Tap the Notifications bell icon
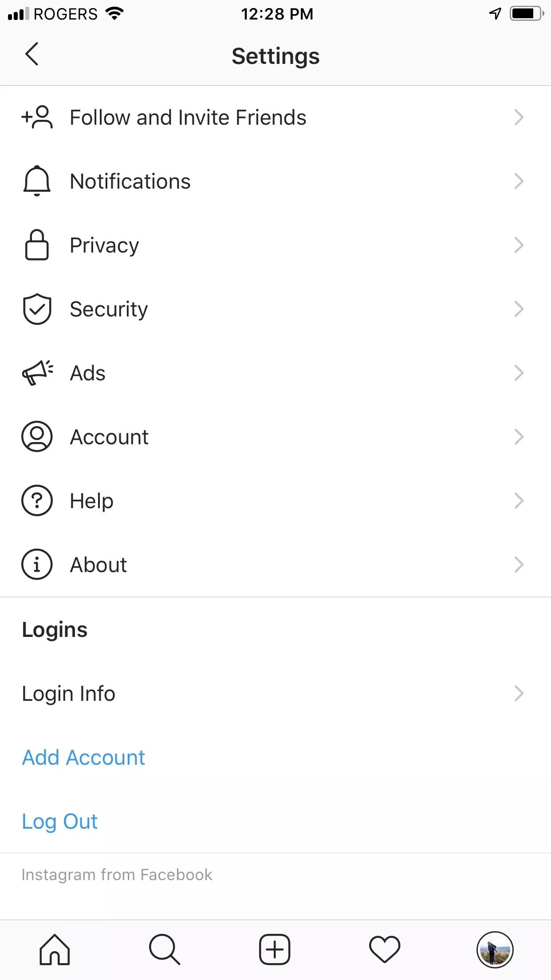Viewport: 551px width, 980px height. [37, 181]
